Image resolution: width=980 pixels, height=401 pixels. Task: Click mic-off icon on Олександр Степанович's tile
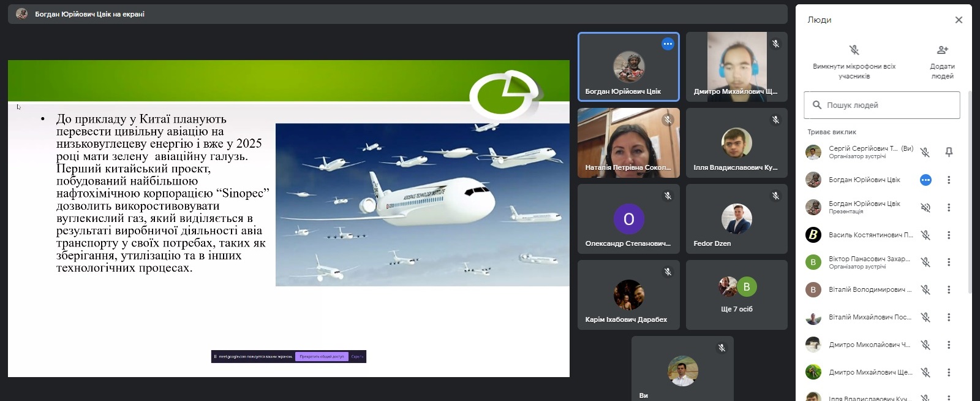click(668, 196)
